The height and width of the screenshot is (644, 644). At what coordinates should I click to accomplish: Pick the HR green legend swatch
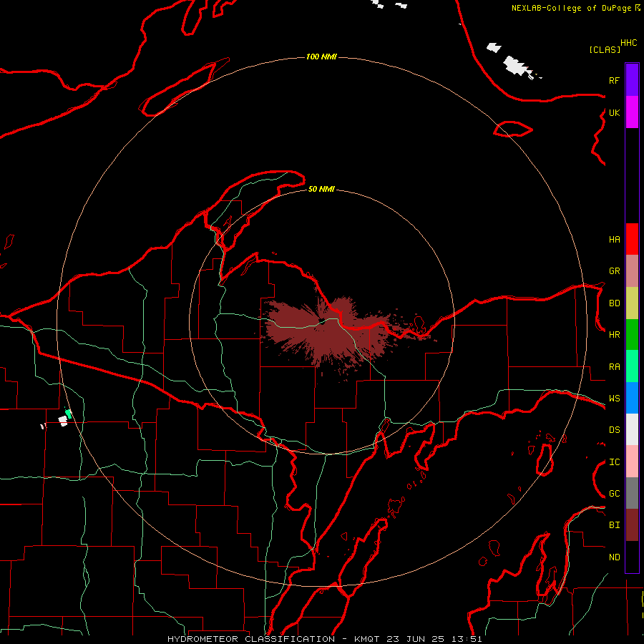[x=632, y=335]
